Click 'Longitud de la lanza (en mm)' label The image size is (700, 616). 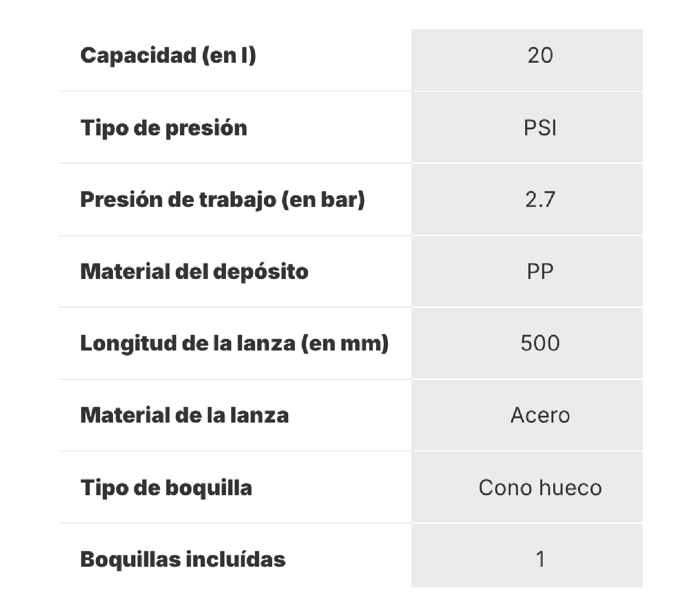click(x=234, y=343)
